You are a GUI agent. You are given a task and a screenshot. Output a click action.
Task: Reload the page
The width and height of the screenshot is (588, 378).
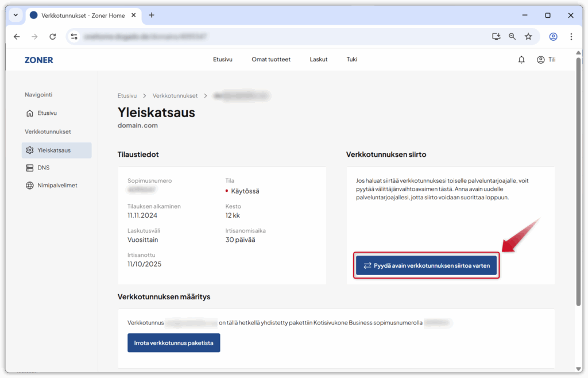coord(53,36)
